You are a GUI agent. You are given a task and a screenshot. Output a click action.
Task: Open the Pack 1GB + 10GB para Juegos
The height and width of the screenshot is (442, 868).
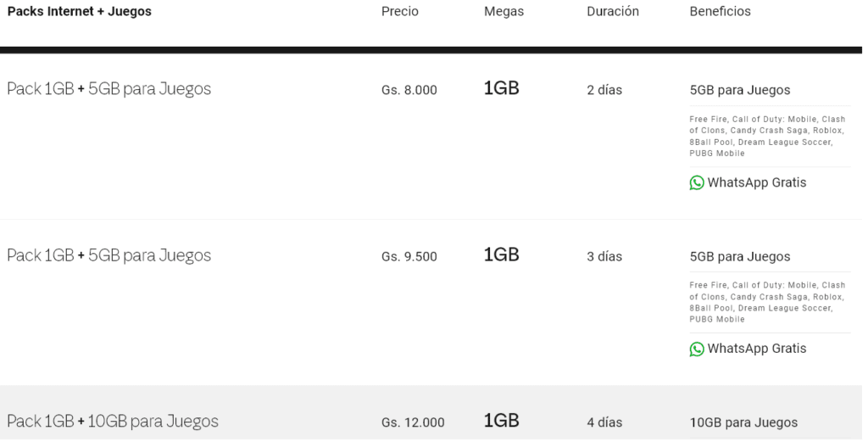pyautogui.click(x=113, y=422)
